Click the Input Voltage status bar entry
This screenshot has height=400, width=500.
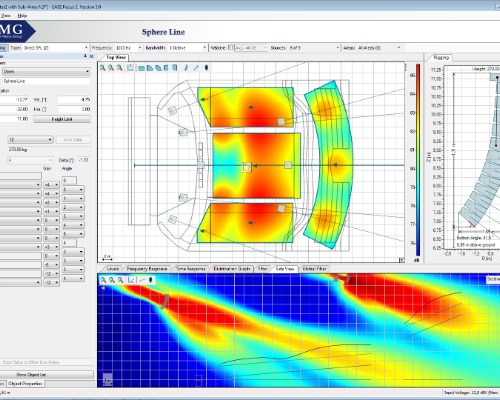472,393
